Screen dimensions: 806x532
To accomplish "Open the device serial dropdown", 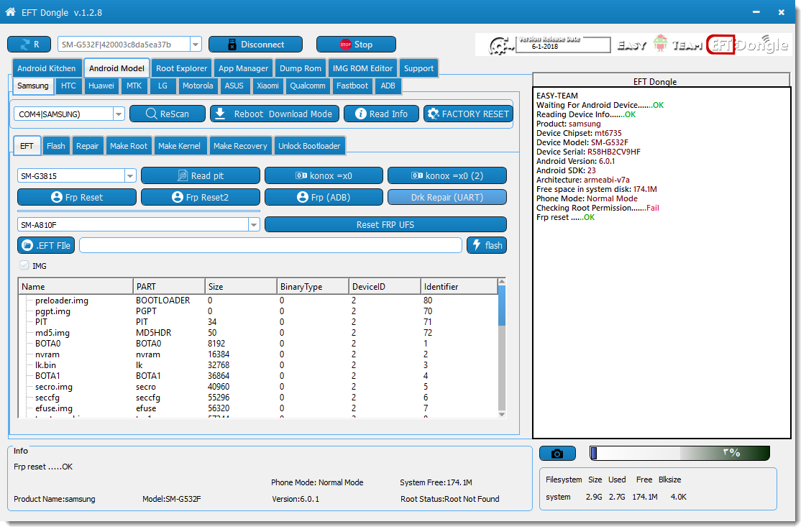I will 196,45.
